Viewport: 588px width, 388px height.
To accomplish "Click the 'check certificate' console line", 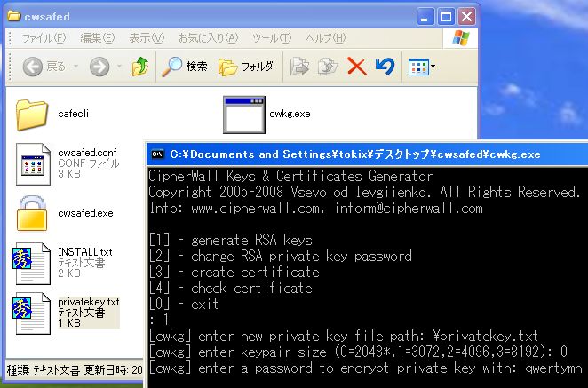I will coord(230,288).
